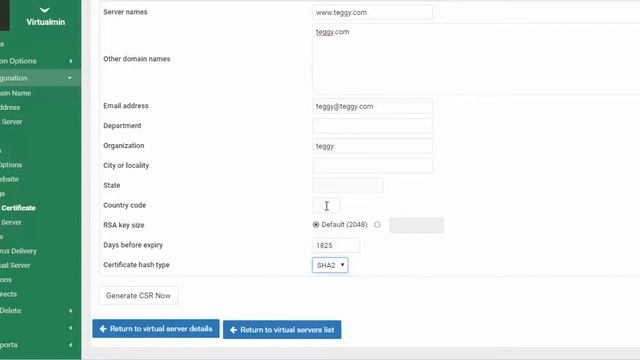This screenshot has width=640, height=360.
Task: Click the Days before expiry field 1825
Action: click(x=336, y=245)
